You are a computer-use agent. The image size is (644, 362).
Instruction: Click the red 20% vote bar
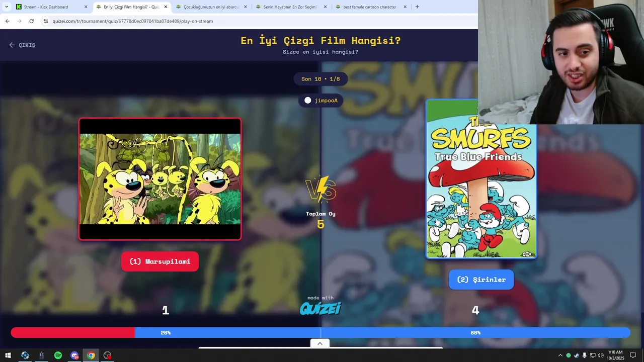pyautogui.click(x=73, y=332)
